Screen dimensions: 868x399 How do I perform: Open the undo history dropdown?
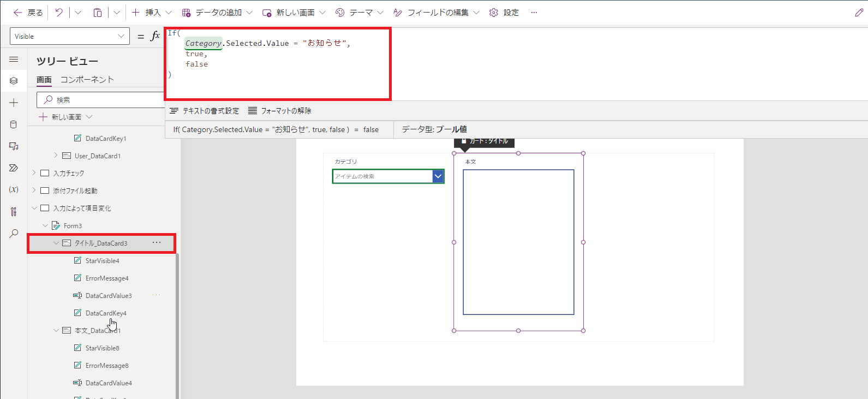[x=77, y=13]
